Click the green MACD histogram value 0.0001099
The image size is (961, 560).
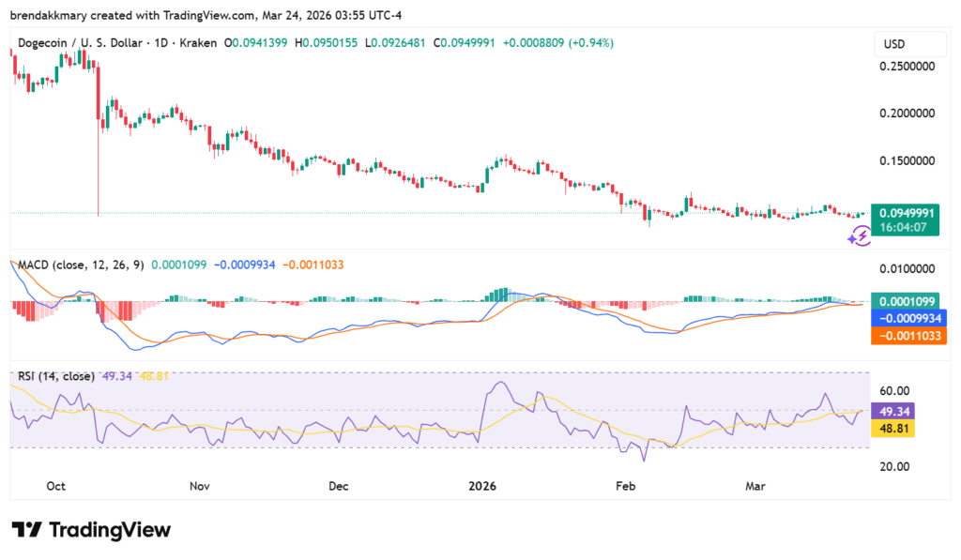point(907,301)
